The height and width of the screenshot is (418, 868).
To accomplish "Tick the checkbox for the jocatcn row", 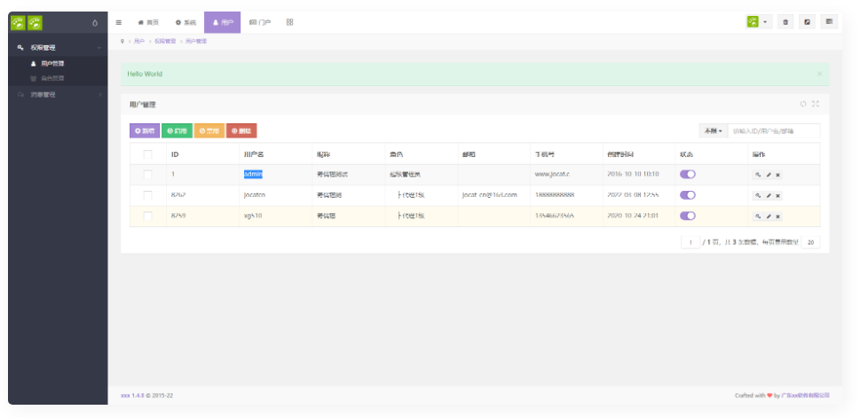I will click(x=148, y=195).
